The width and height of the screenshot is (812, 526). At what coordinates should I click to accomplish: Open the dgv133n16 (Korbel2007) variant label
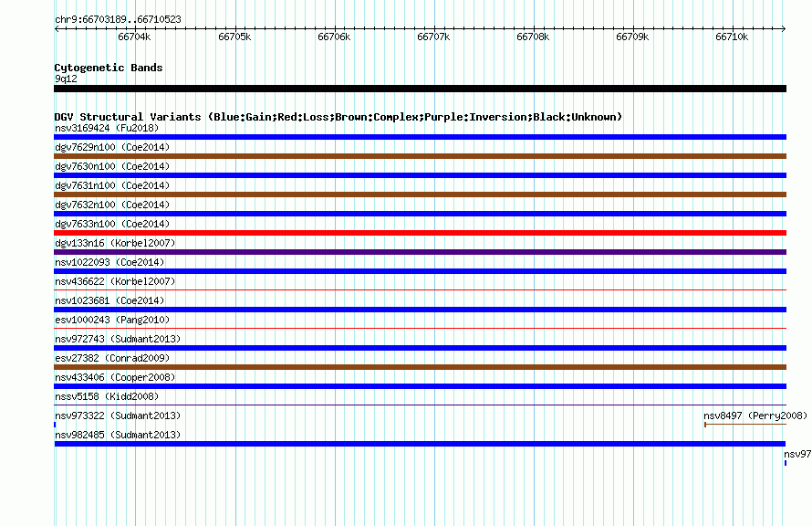click(x=115, y=243)
